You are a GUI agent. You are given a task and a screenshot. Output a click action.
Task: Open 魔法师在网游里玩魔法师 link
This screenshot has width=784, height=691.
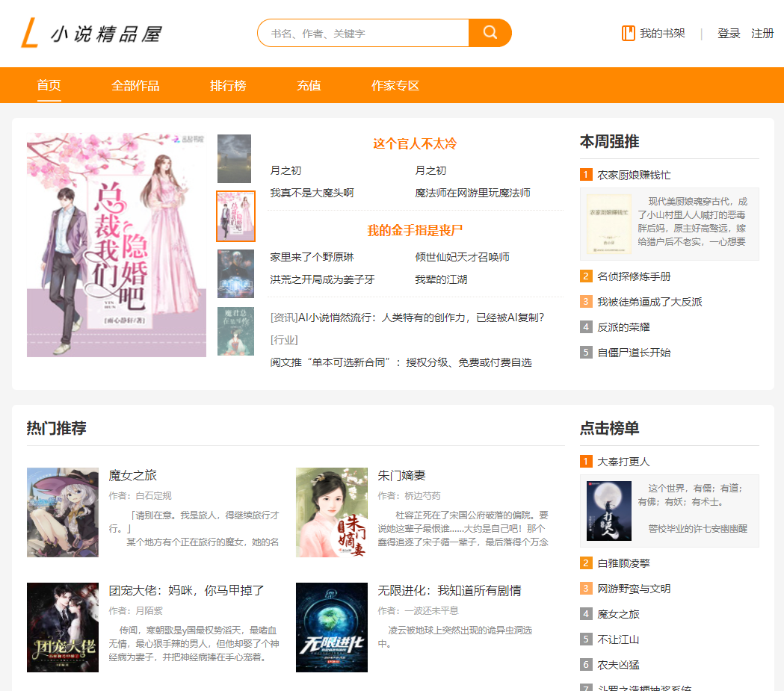click(472, 193)
